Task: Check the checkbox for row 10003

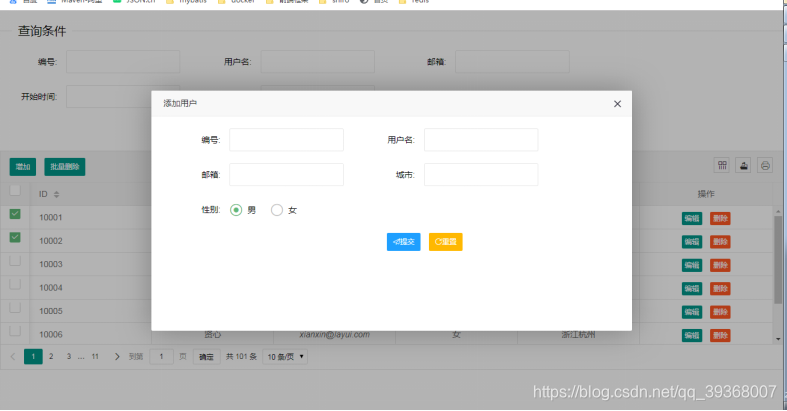Action: [x=15, y=260]
